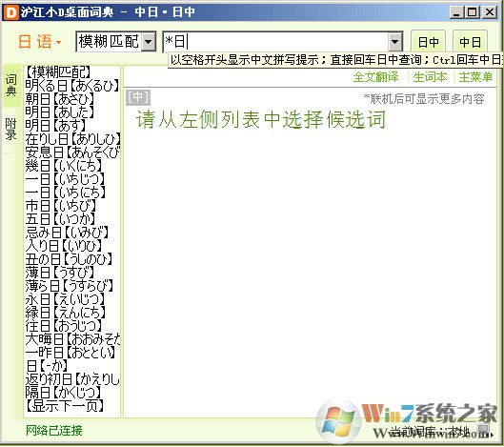Select 忌み日【いみび】 in the list
This screenshot has height=447, width=504.
68,233
